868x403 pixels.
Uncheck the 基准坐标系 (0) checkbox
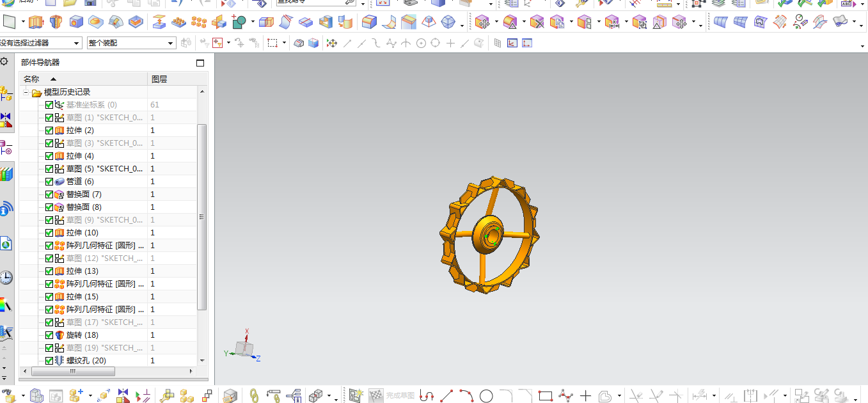(x=49, y=105)
